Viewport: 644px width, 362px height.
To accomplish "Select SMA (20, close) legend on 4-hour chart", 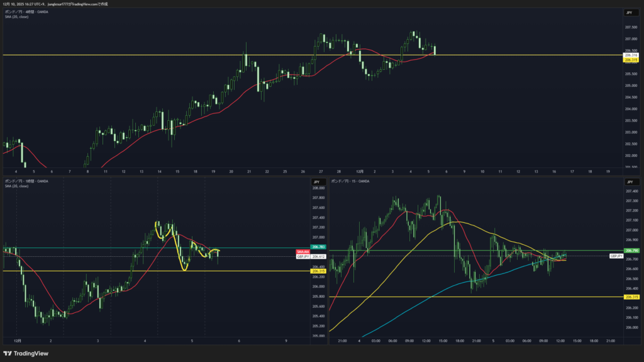I will pyautogui.click(x=17, y=16).
